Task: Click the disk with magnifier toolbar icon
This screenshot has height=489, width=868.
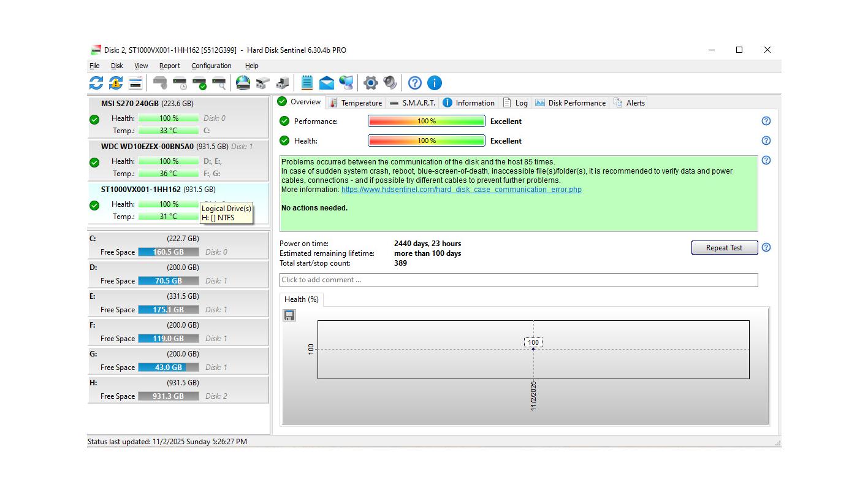Action: point(219,83)
